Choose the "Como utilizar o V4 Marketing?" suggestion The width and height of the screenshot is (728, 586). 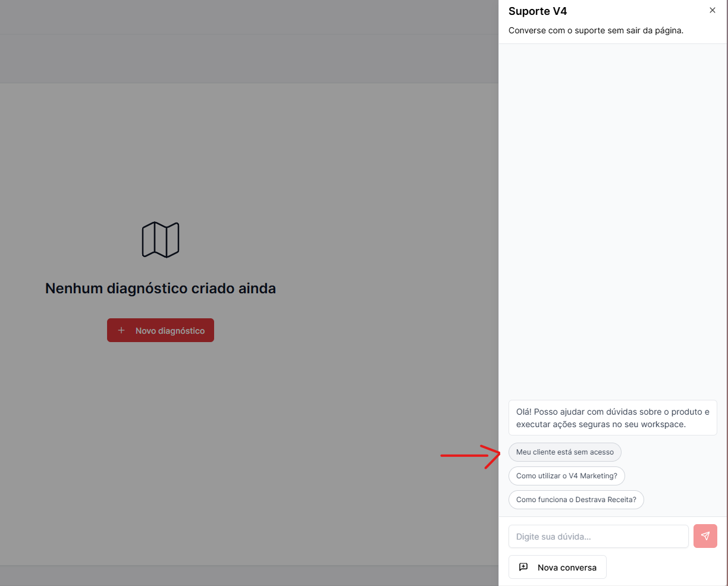tap(567, 476)
